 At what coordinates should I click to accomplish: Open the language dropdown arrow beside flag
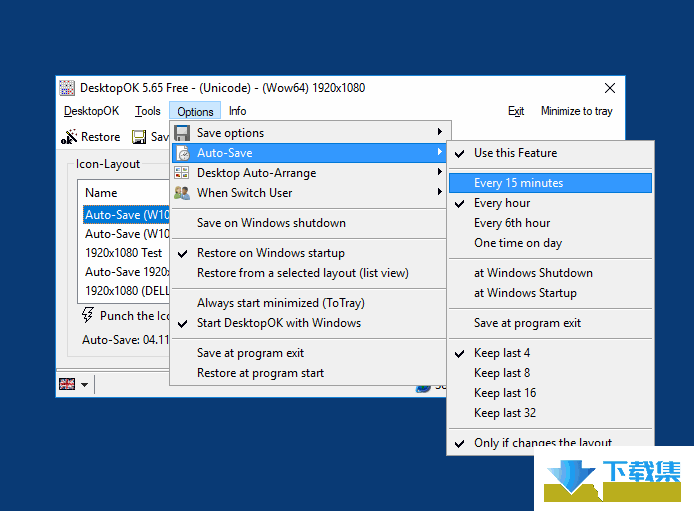(85, 384)
